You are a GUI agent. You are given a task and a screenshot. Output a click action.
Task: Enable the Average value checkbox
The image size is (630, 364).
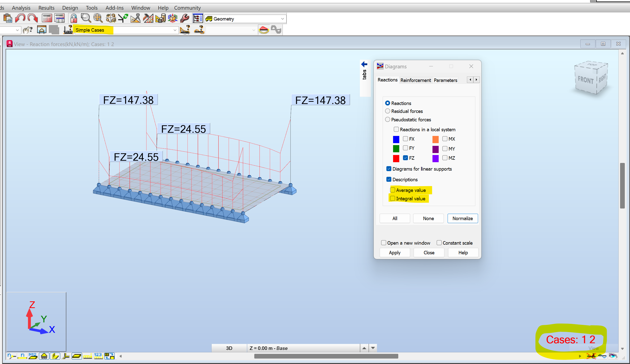coord(393,190)
